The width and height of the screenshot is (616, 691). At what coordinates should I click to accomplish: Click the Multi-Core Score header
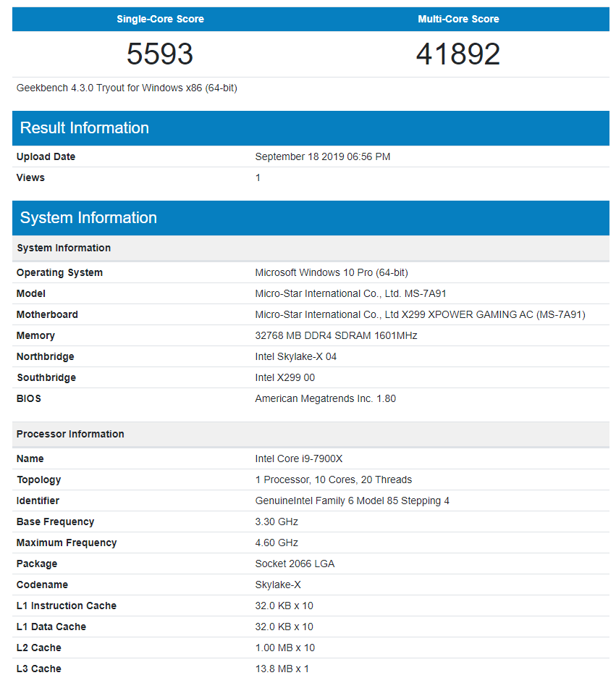coord(458,19)
